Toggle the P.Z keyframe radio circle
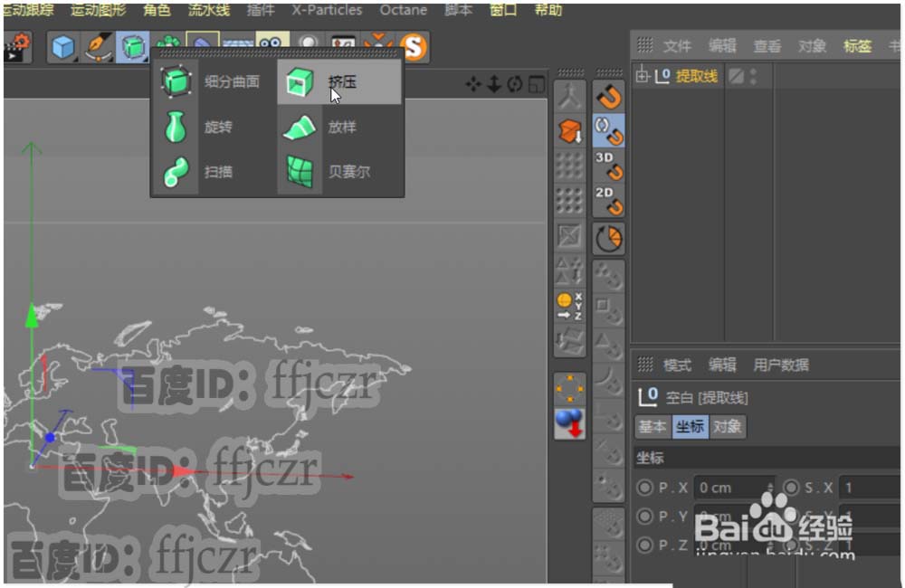Viewport: 905px width, 588px height. click(644, 545)
